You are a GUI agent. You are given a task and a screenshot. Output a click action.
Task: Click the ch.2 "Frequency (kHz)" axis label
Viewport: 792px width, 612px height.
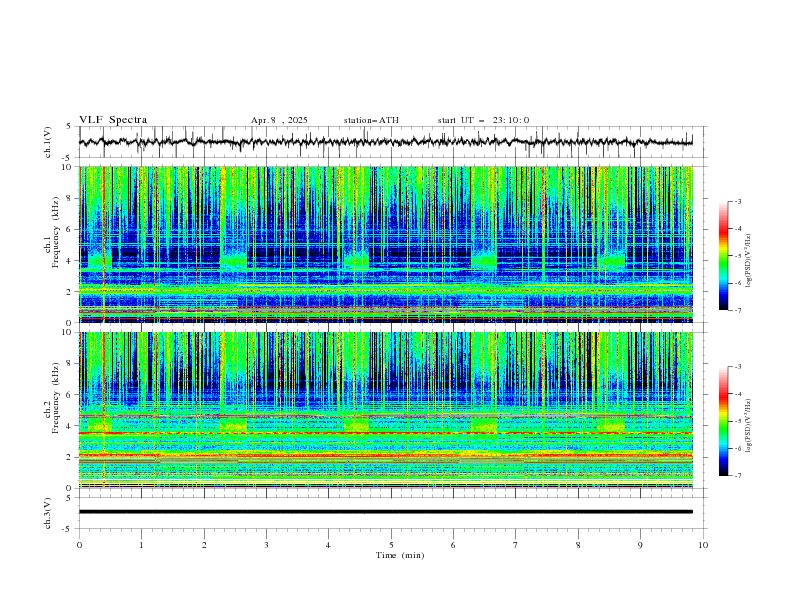(x=56, y=397)
